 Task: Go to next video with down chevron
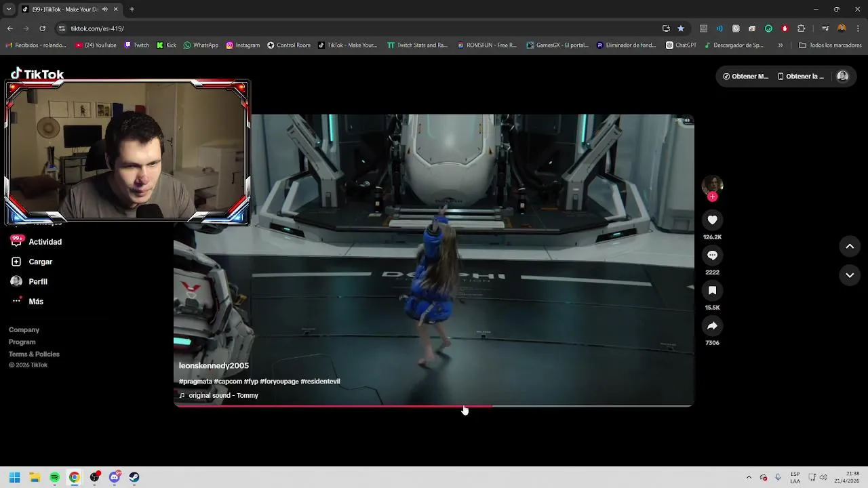tap(850, 274)
